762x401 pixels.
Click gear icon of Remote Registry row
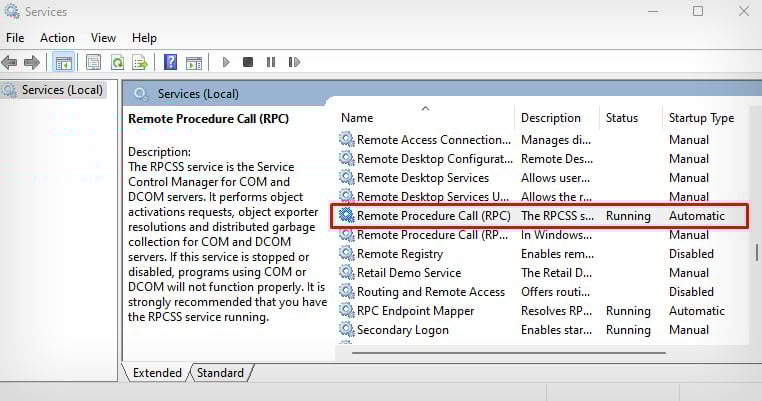346,253
